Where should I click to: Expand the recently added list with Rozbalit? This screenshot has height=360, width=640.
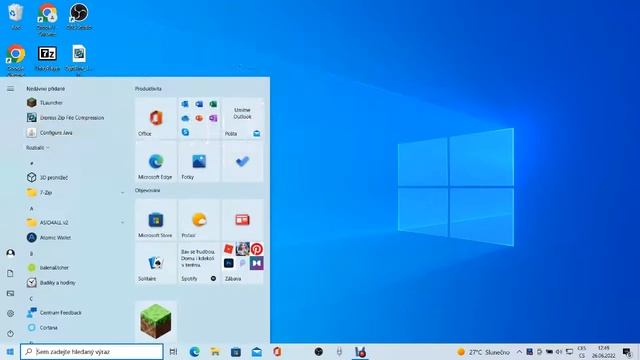tap(38, 148)
